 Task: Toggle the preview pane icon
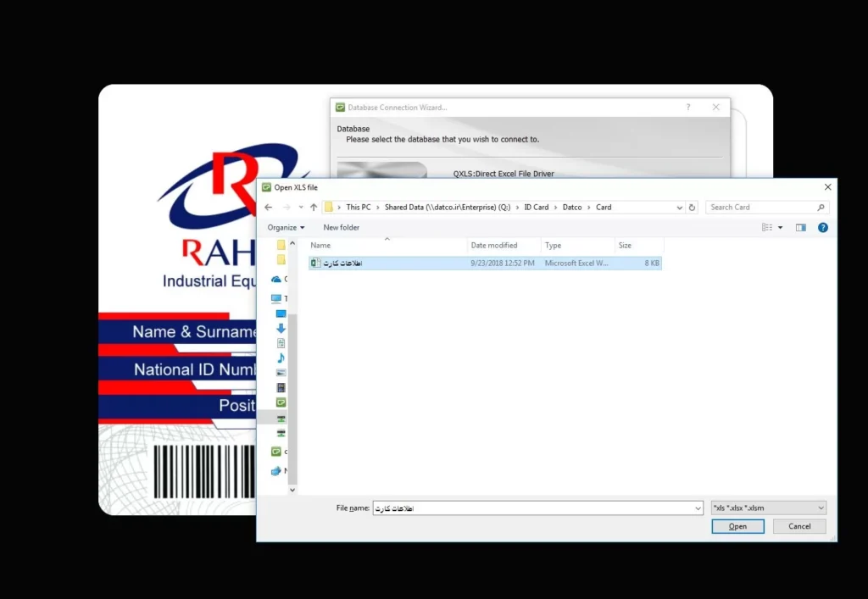800,227
